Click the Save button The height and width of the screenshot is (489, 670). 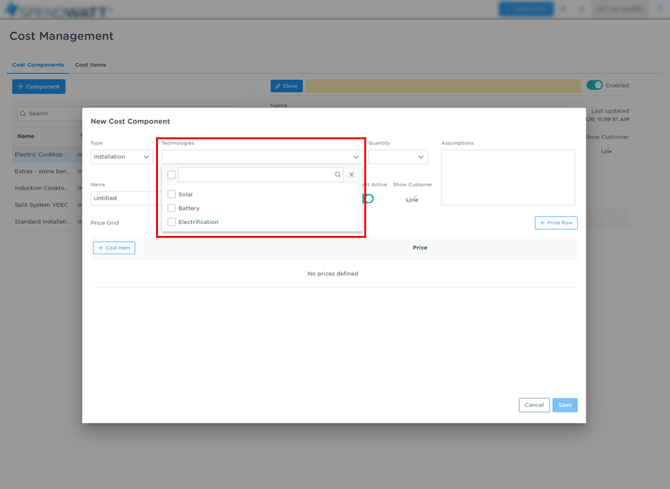tap(565, 405)
